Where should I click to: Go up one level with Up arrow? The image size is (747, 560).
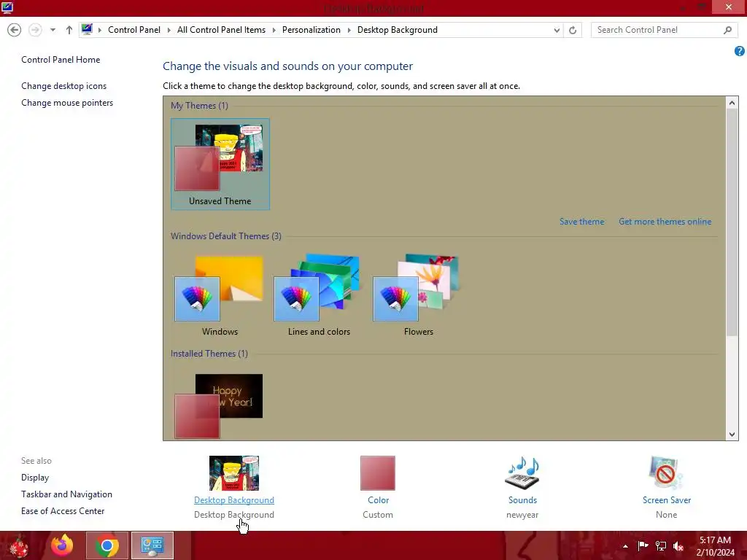point(69,30)
